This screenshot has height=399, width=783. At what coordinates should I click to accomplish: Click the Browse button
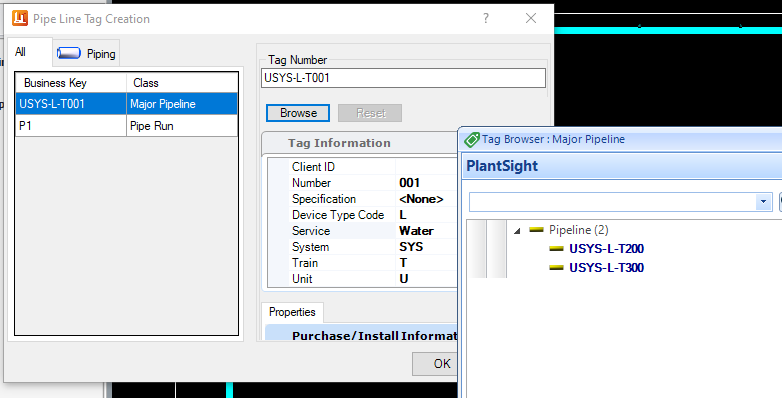pos(298,113)
